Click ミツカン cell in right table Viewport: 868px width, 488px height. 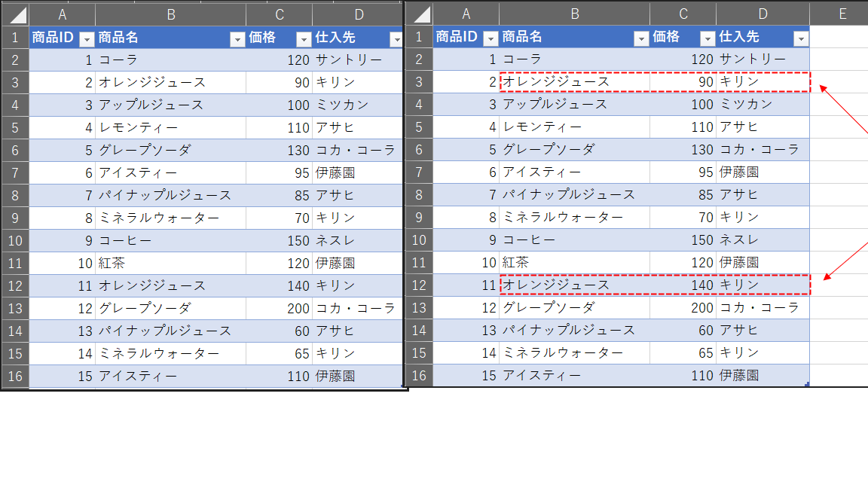pos(763,105)
